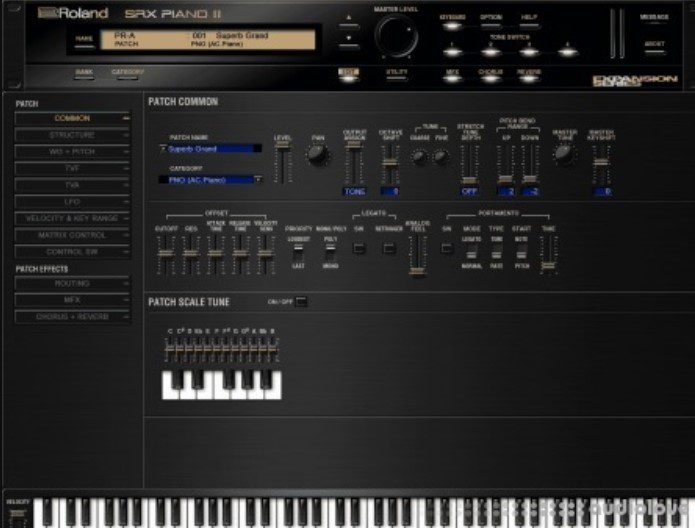695x528 pixels.
Task: Click the velocity slider beside bottom keyboard
Action: pyautogui.click(x=17, y=516)
